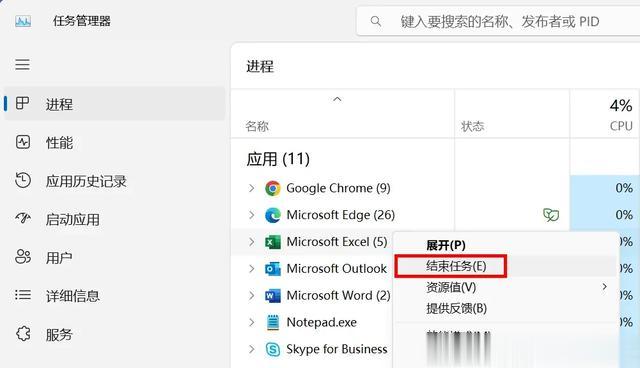640x368 pixels.
Task: Expand the Notepad.exe process group
Action: pyautogui.click(x=251, y=322)
